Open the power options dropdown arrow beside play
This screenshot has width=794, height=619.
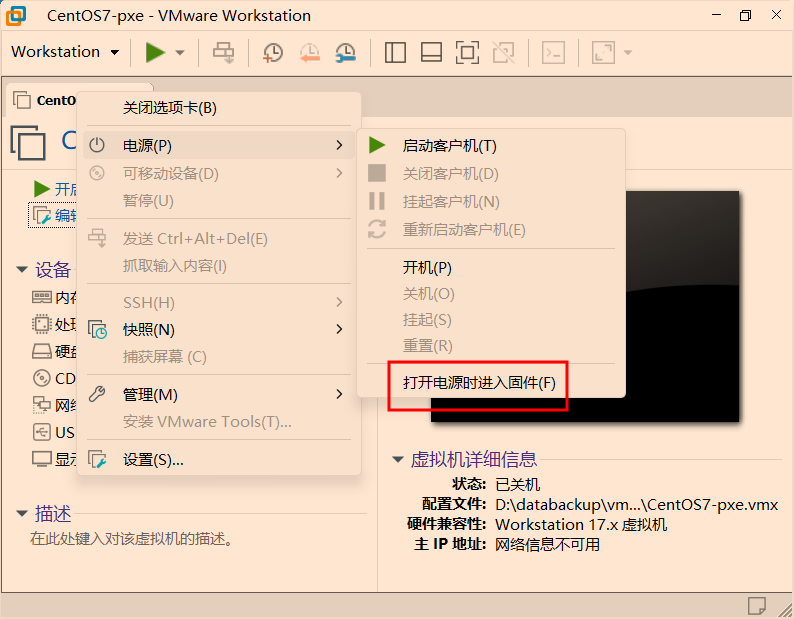(x=180, y=53)
